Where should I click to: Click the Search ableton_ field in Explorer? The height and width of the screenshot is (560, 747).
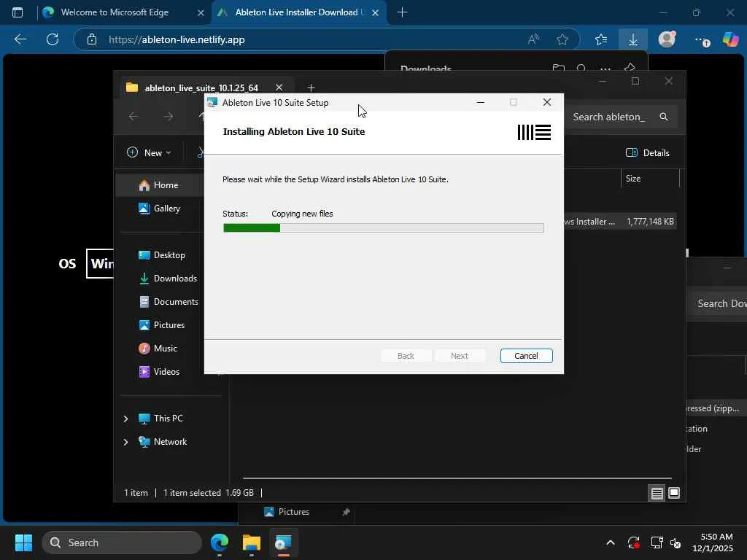tap(622, 117)
